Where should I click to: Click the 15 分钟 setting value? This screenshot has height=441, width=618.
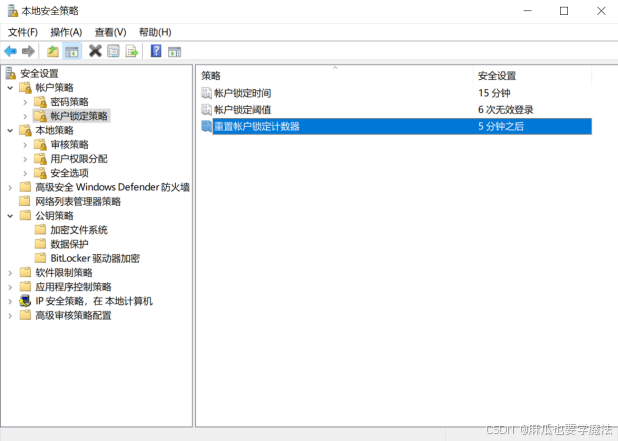494,93
